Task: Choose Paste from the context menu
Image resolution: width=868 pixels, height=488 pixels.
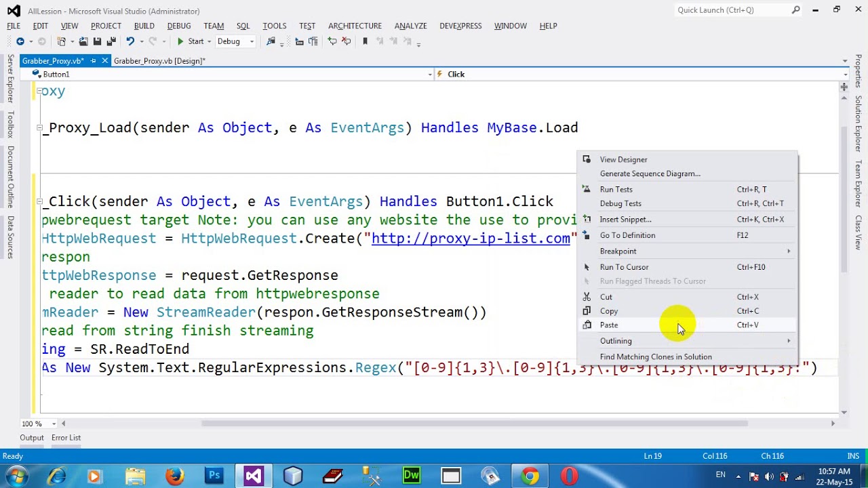Action: pos(688,325)
